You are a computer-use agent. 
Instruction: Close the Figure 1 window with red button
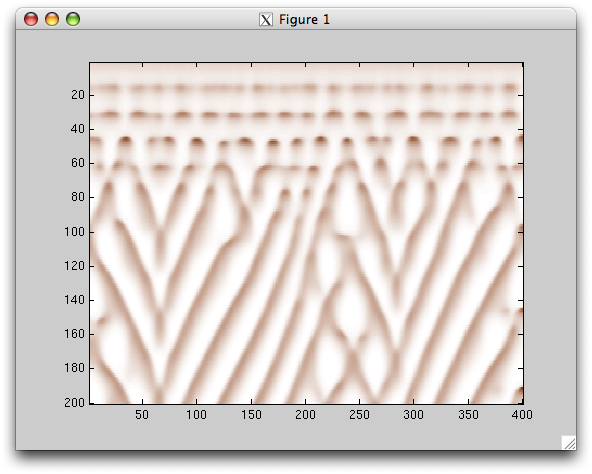coord(31,19)
